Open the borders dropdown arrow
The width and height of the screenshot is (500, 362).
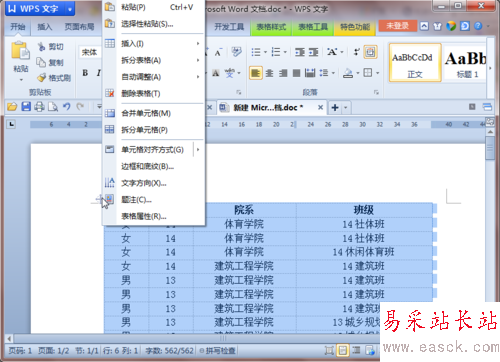point(377,73)
